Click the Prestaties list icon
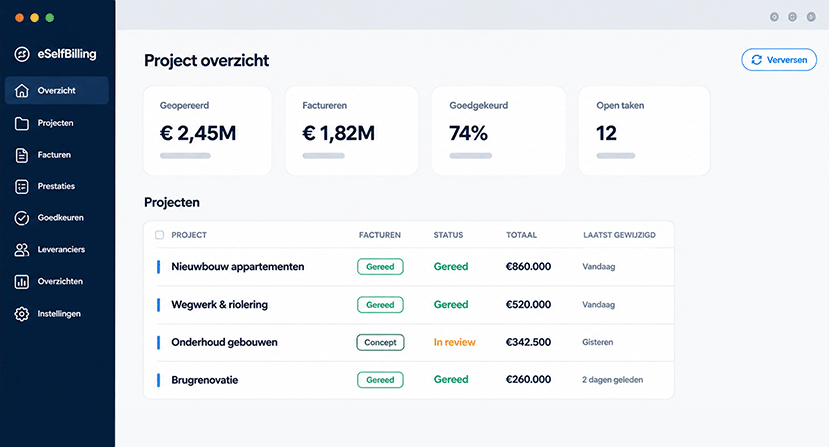The height and width of the screenshot is (447, 829). pyautogui.click(x=22, y=186)
